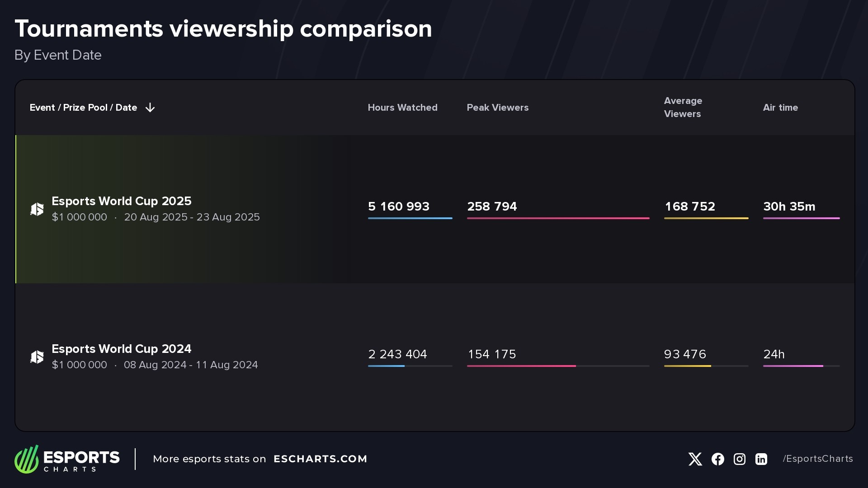Click the Instagram icon in footer
This screenshot has height=488, width=868.
pos(740,459)
